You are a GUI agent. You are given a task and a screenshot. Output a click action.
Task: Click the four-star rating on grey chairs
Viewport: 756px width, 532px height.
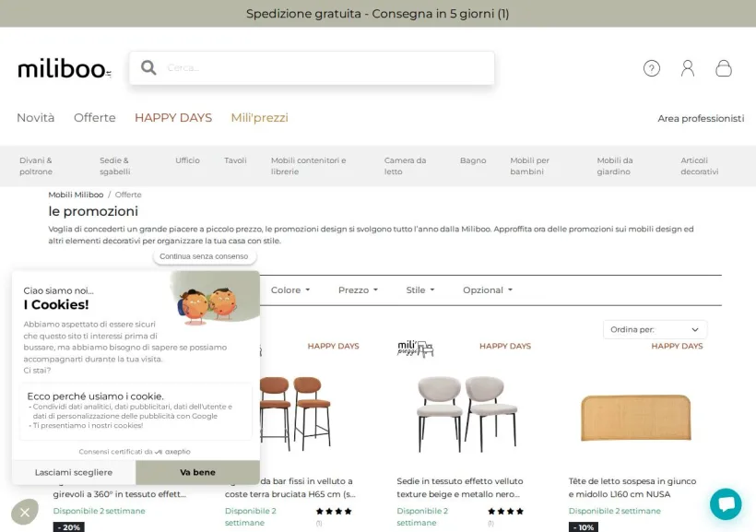[505, 512]
